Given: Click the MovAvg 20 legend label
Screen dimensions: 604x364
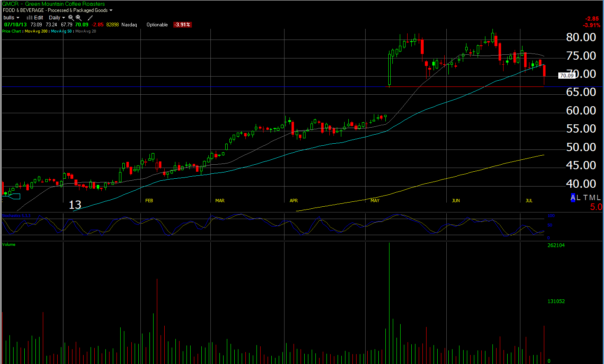Looking at the screenshot, I should point(86,31).
